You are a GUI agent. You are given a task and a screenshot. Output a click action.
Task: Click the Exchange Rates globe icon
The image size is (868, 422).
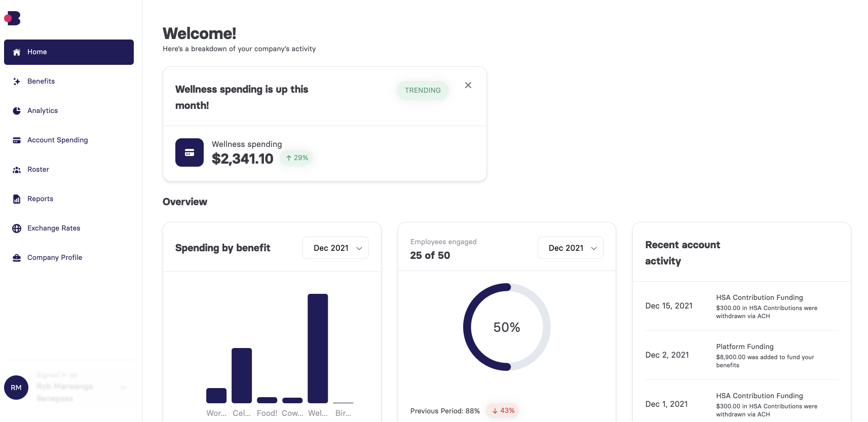[17, 228]
